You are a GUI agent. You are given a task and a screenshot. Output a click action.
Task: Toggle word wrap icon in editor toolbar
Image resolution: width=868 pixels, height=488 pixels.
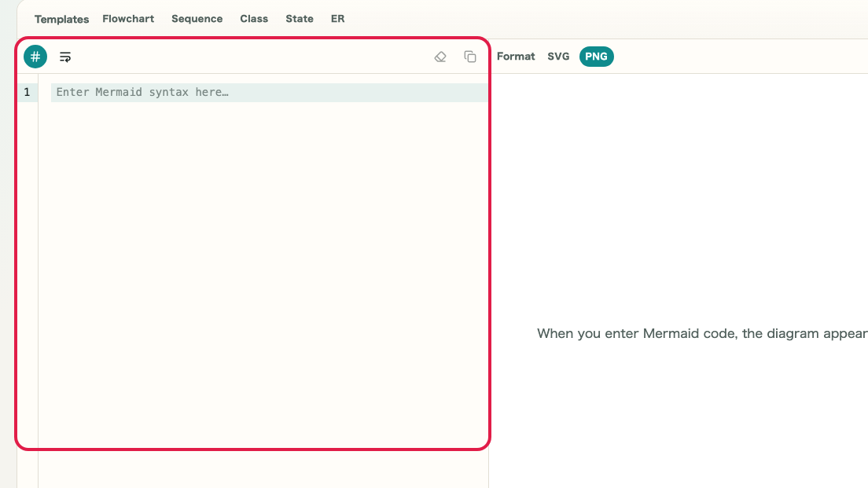[64, 57]
